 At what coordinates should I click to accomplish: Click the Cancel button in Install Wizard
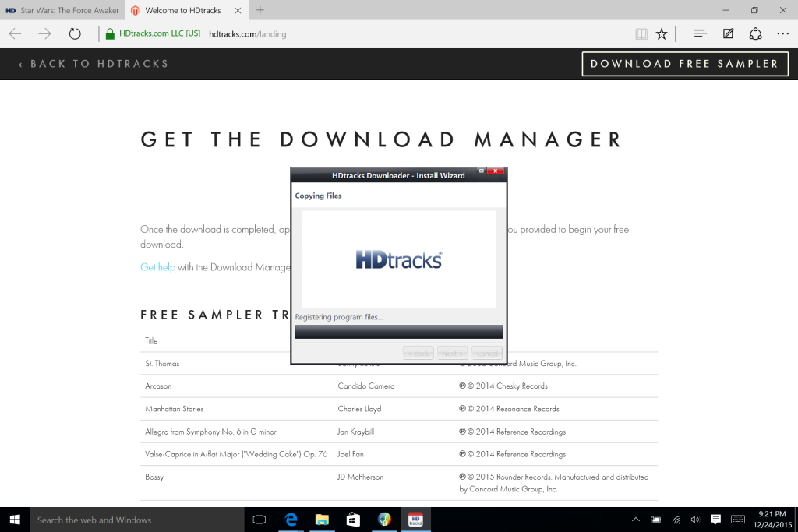tap(487, 353)
